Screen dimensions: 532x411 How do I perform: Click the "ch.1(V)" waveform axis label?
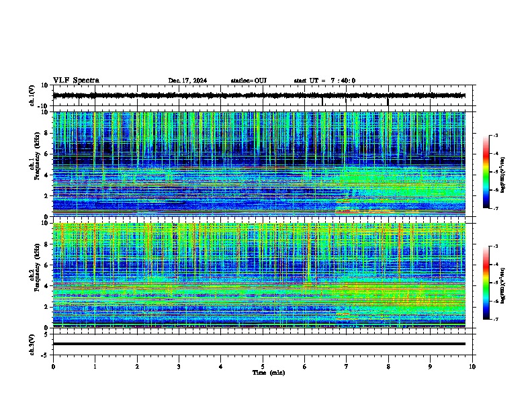coord(32,95)
